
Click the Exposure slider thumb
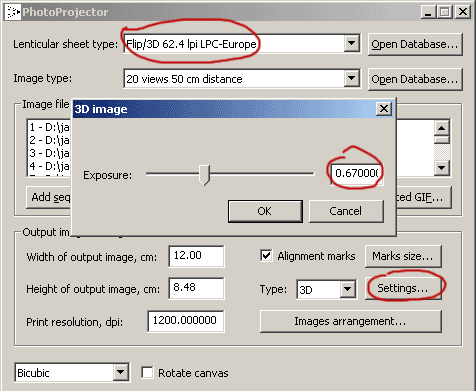[x=204, y=175]
